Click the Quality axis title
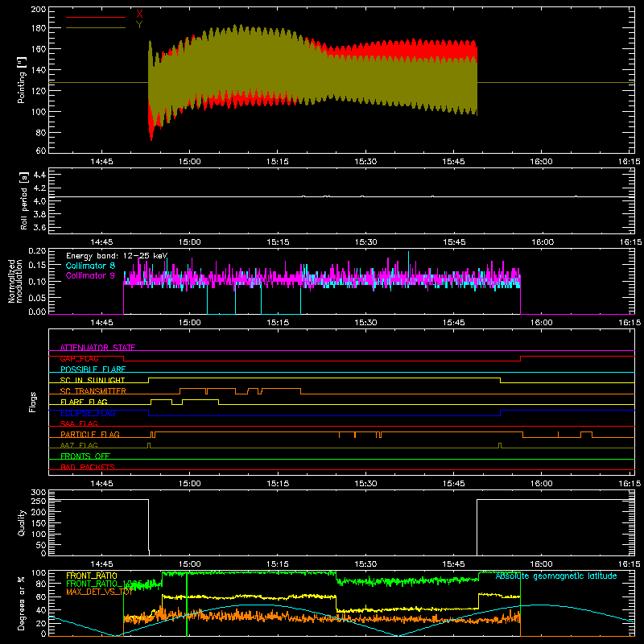The height and width of the screenshot is (644, 644). (x=22, y=522)
